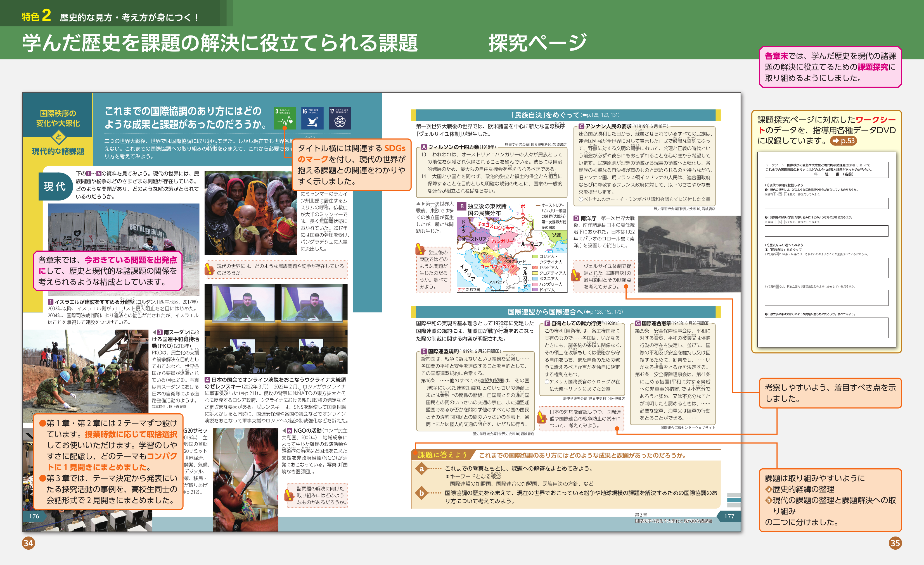Click the ドイツ人 legend swatch on the map

pyautogui.click(x=535, y=290)
